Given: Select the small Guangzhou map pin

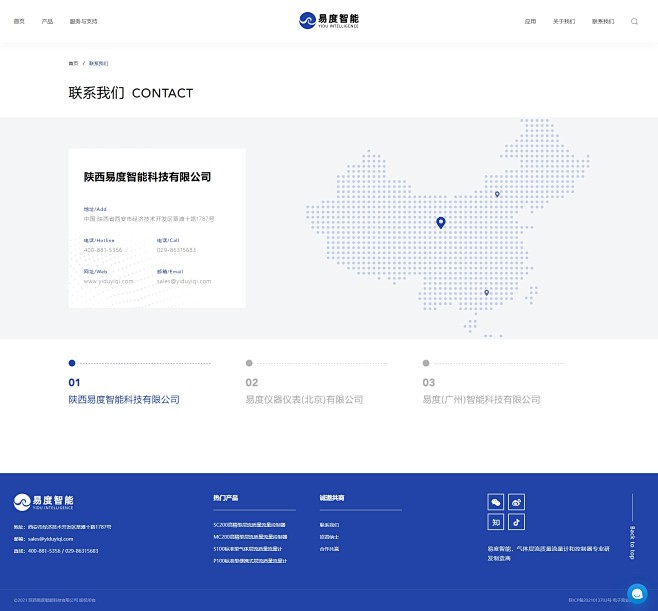Looking at the screenshot, I should pyautogui.click(x=486, y=292).
